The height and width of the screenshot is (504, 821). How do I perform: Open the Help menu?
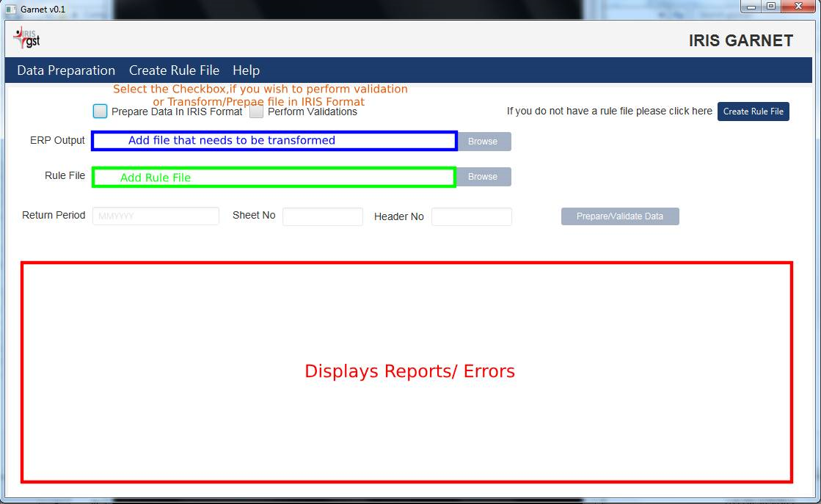[246, 70]
